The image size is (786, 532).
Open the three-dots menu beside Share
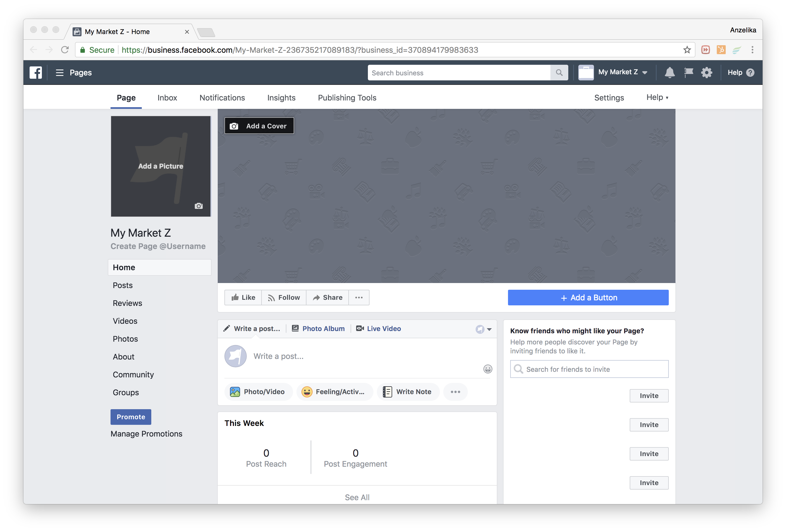(358, 297)
